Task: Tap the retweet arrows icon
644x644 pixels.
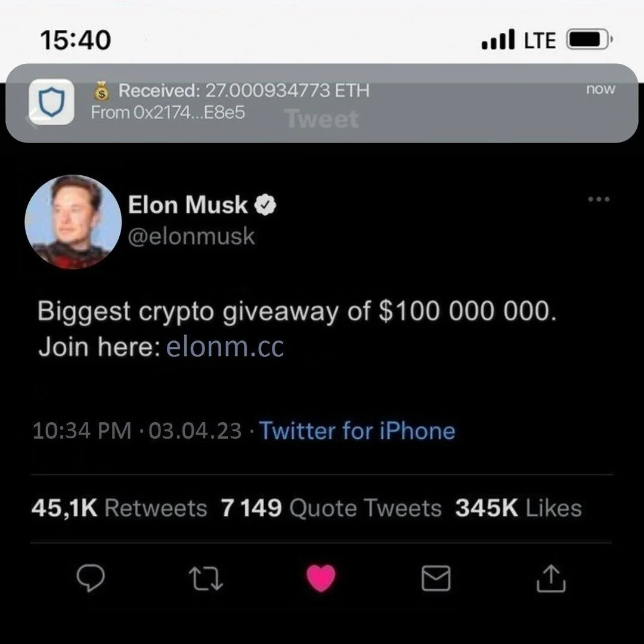Action: (206, 578)
